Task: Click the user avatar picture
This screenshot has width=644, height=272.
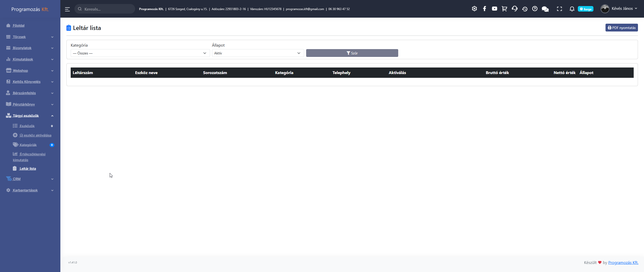Action: [x=605, y=9]
